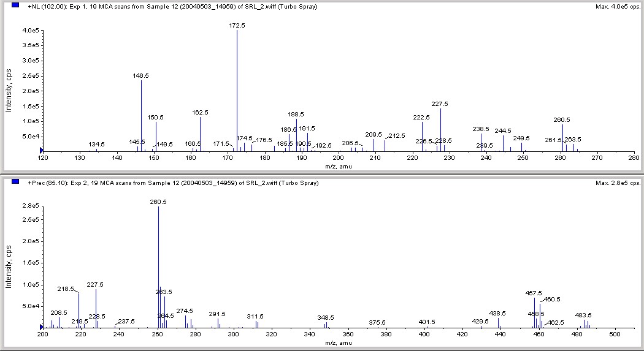Click the 457.5 peak label in the bottom spectrum

pos(534,293)
